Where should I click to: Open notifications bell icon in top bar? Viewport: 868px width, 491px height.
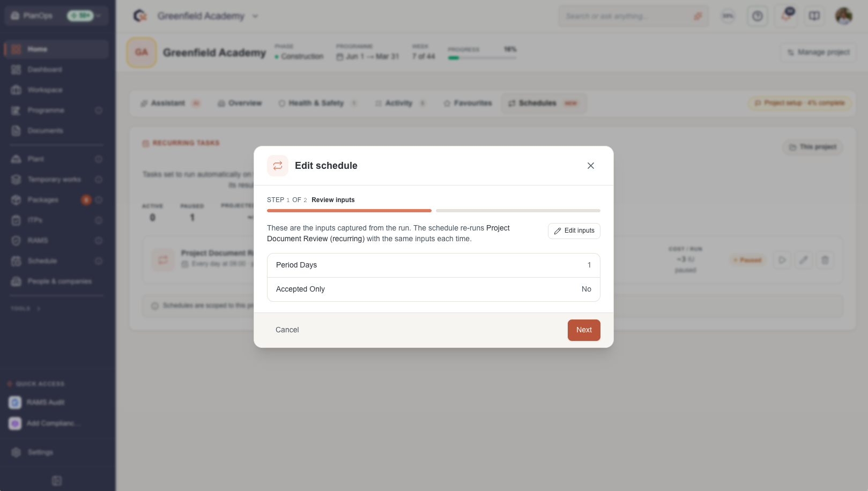[786, 16]
